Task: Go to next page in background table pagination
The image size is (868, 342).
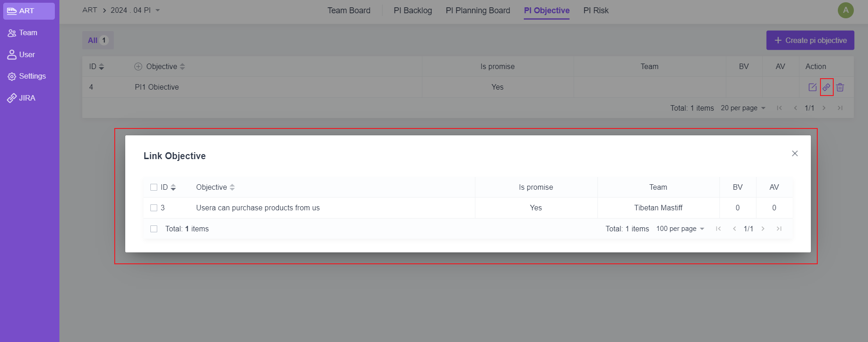Action: (x=824, y=108)
